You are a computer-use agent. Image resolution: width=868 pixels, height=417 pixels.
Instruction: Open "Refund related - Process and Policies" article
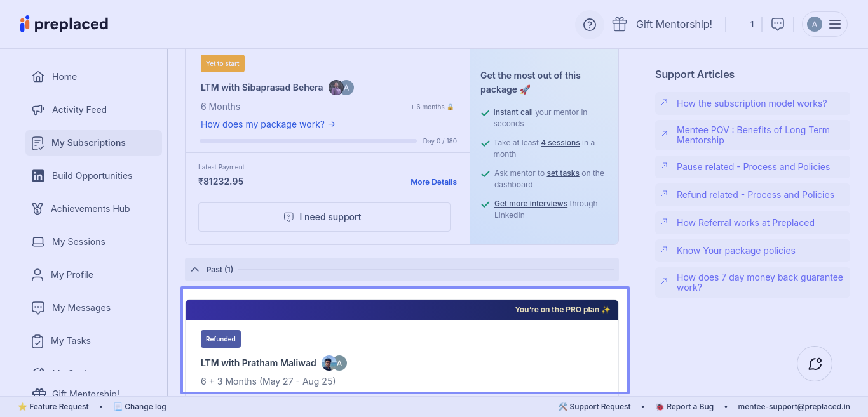(755, 195)
